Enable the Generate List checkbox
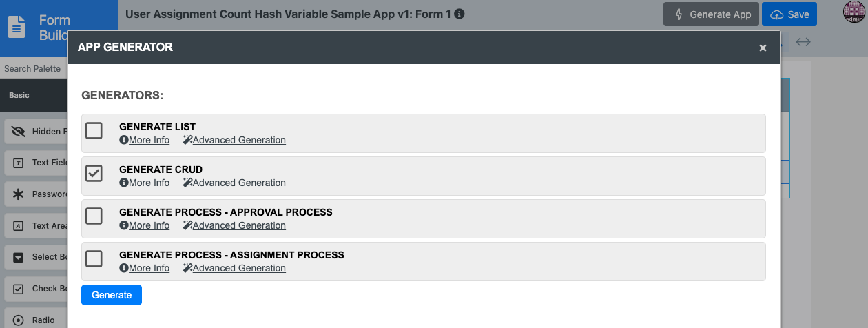Image resolution: width=868 pixels, height=328 pixels. (94, 130)
